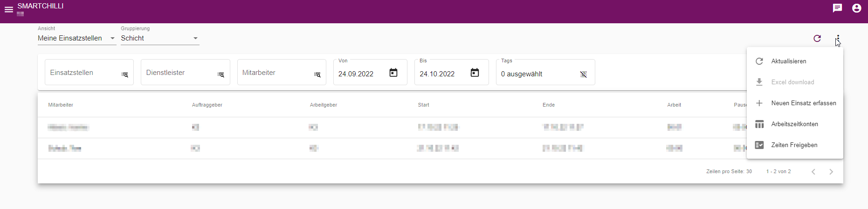Open the user account profile icon
This screenshot has height=209, width=868.
point(856,8)
